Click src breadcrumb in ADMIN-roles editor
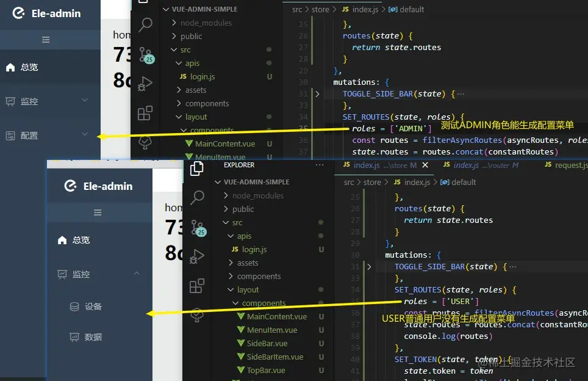The height and width of the screenshot is (381, 588). [297, 9]
